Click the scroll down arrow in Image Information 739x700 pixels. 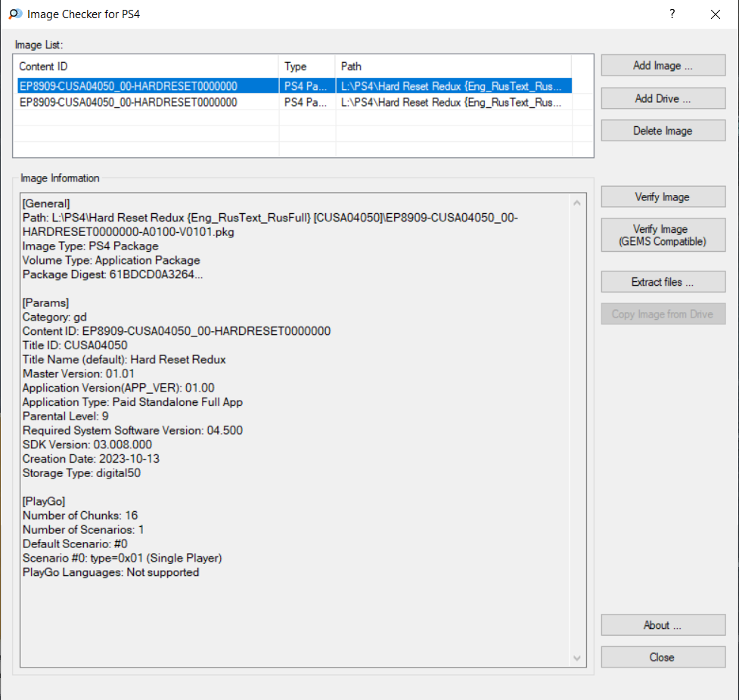click(x=578, y=658)
